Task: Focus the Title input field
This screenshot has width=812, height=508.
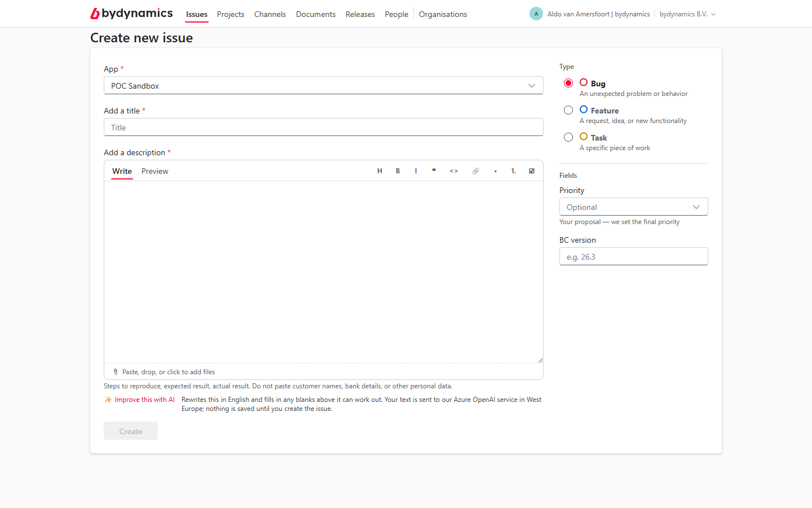Action: pos(324,127)
